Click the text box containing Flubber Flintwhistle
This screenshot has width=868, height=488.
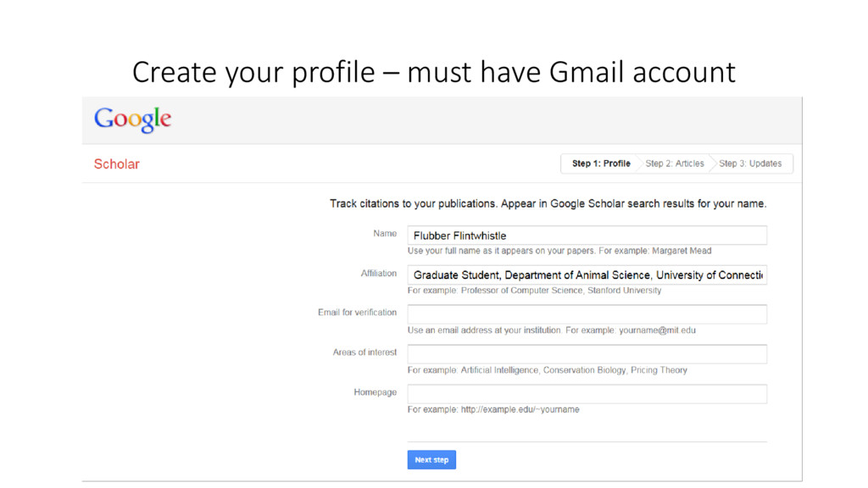pos(587,236)
